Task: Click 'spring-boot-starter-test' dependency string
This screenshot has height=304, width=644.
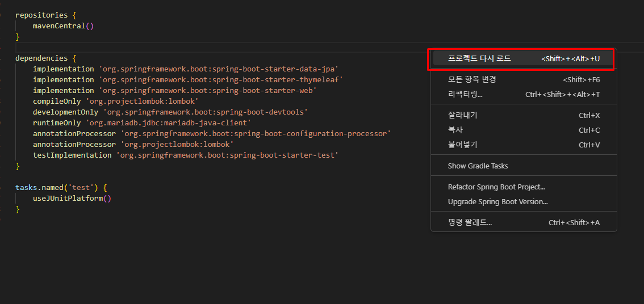Action: pos(227,155)
